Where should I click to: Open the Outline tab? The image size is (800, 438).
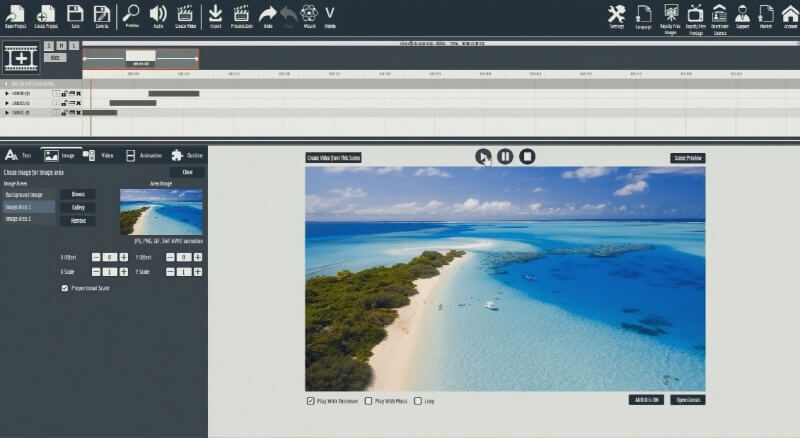[x=187, y=155]
